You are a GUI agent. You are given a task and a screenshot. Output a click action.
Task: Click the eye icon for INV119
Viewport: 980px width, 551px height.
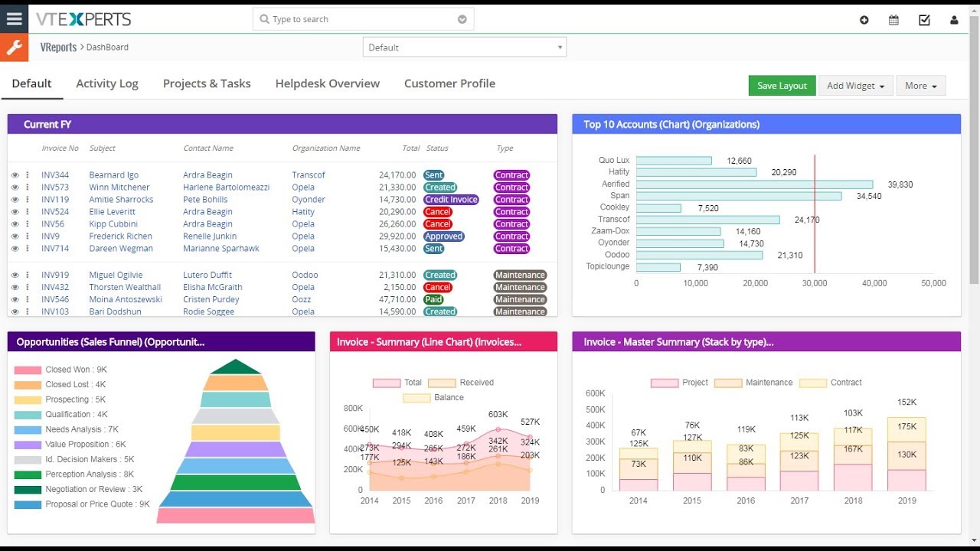click(x=15, y=200)
